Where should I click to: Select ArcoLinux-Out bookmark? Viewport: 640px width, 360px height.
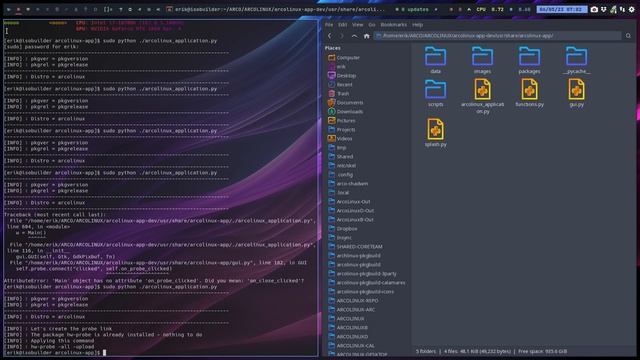pyautogui.click(x=349, y=201)
